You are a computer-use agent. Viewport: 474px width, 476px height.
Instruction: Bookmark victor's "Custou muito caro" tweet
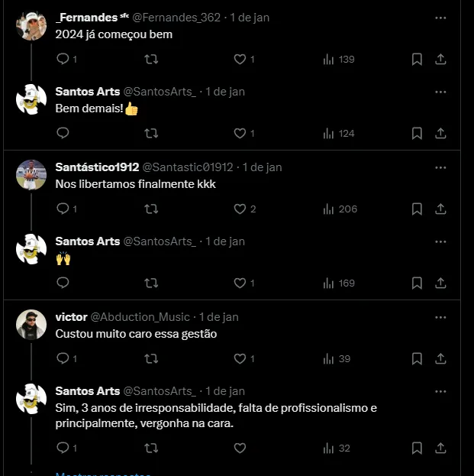click(417, 358)
